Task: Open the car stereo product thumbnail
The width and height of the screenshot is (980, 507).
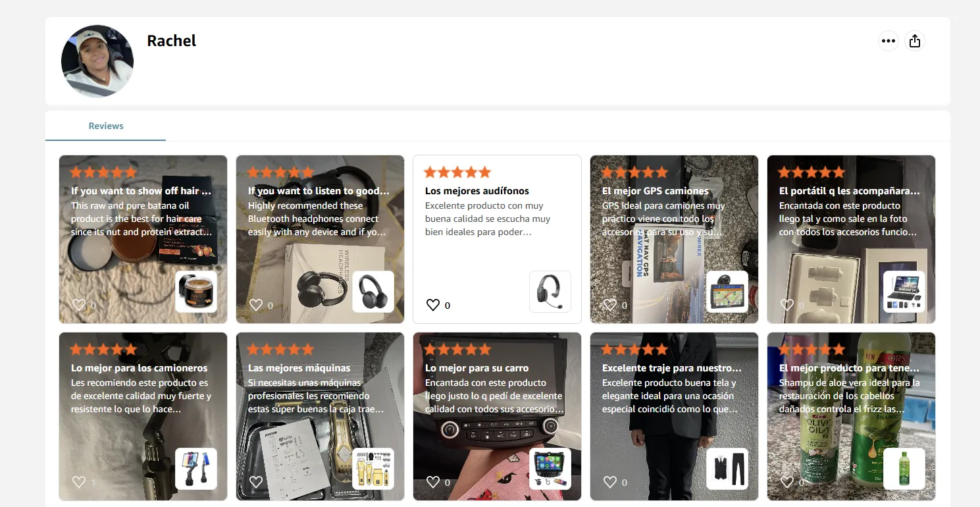Action: tap(550, 469)
